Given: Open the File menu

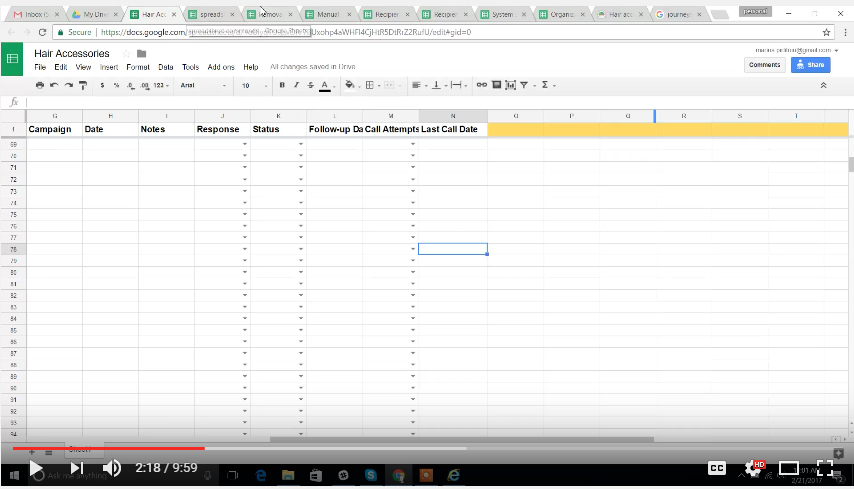Looking at the screenshot, I should pos(40,67).
